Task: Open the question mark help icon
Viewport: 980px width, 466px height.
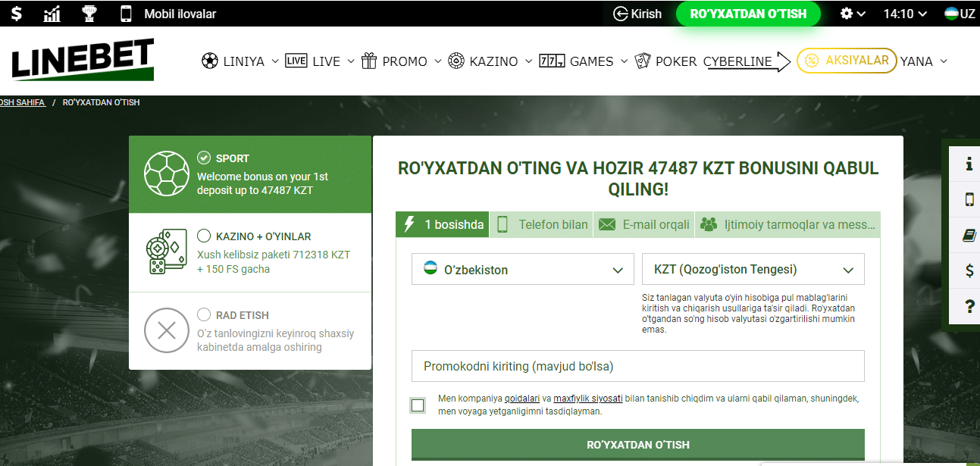Action: [x=969, y=306]
